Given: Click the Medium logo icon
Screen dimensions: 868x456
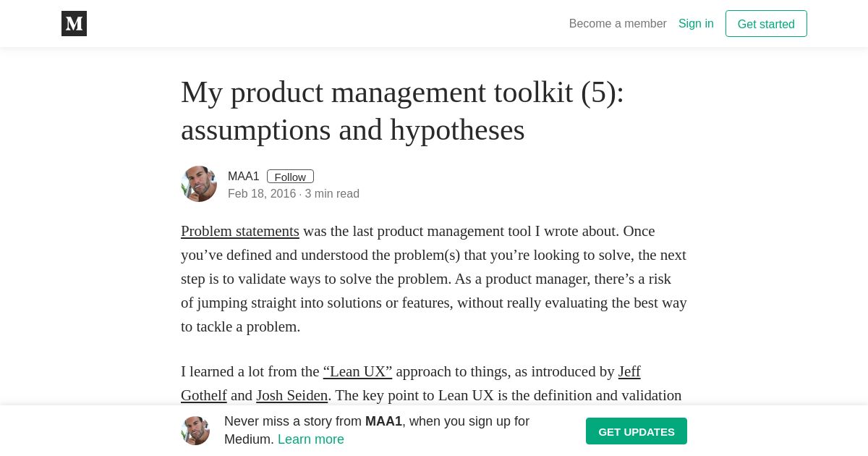Looking at the screenshot, I should (74, 23).
